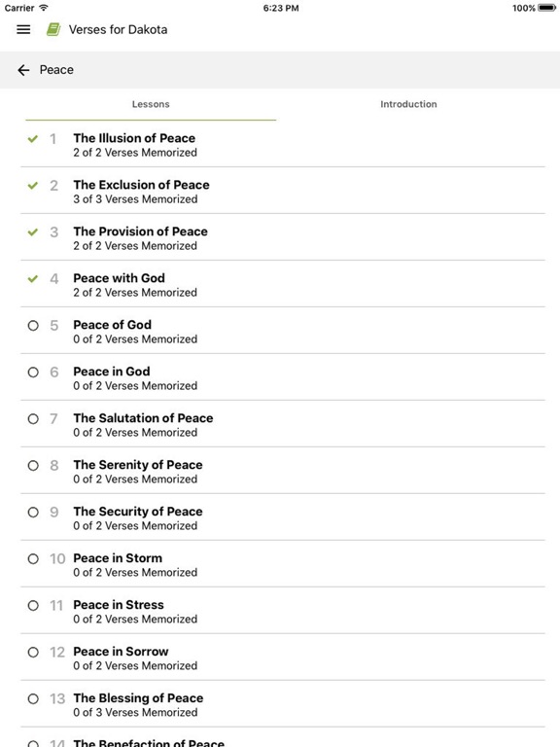
Task: Open the hamburger navigation menu
Action: 23,29
